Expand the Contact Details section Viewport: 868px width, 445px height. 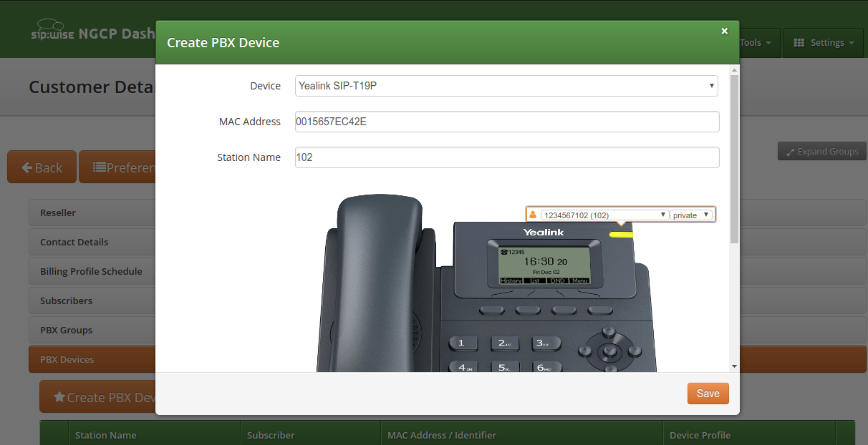(x=92, y=242)
